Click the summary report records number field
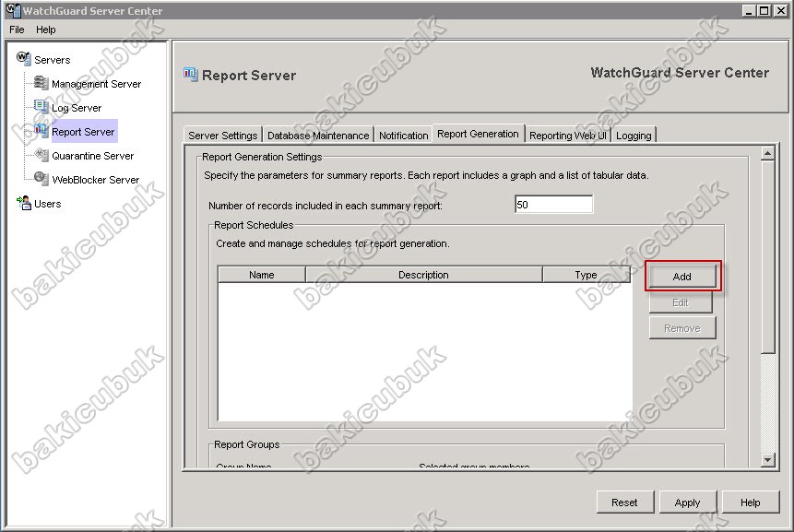Screen dimensions: 794x532 553,205
